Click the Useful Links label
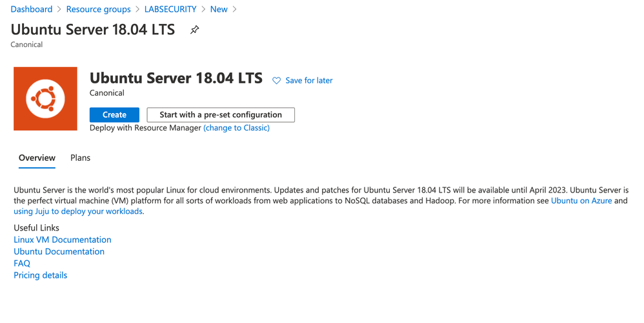 36,227
